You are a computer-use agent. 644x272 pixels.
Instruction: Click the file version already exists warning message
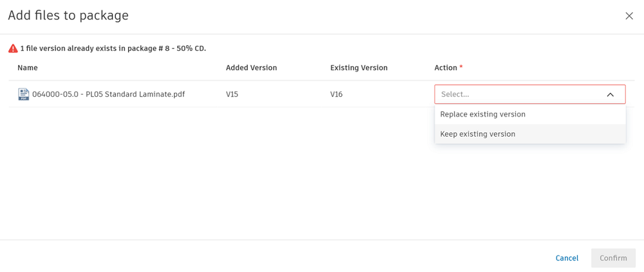pyautogui.click(x=113, y=48)
